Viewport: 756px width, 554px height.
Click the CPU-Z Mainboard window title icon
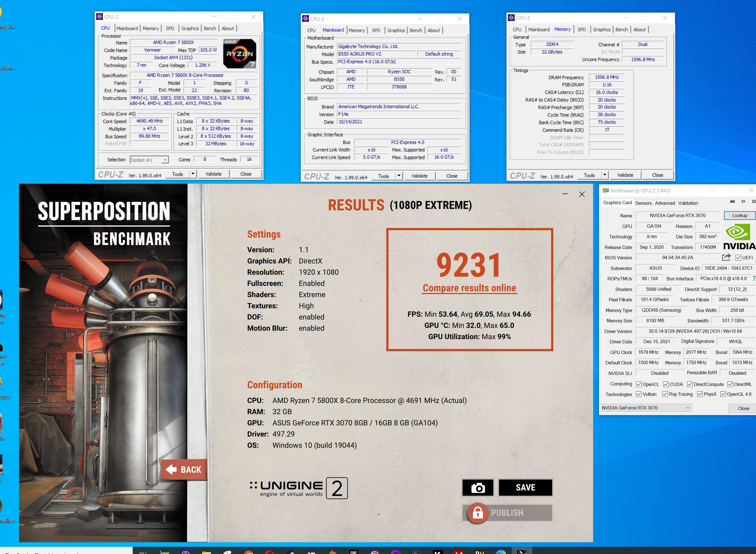click(x=305, y=18)
